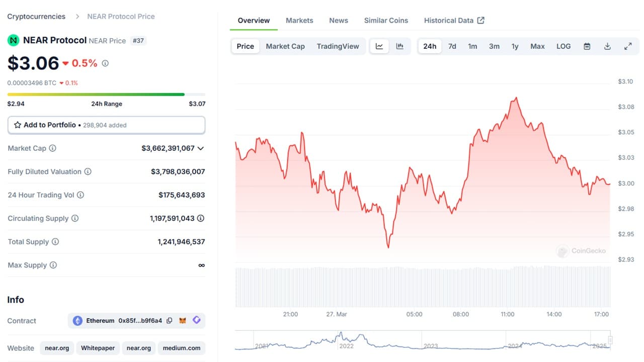The height and width of the screenshot is (362, 644).
Task: Select the 3m time range
Action: (495, 46)
